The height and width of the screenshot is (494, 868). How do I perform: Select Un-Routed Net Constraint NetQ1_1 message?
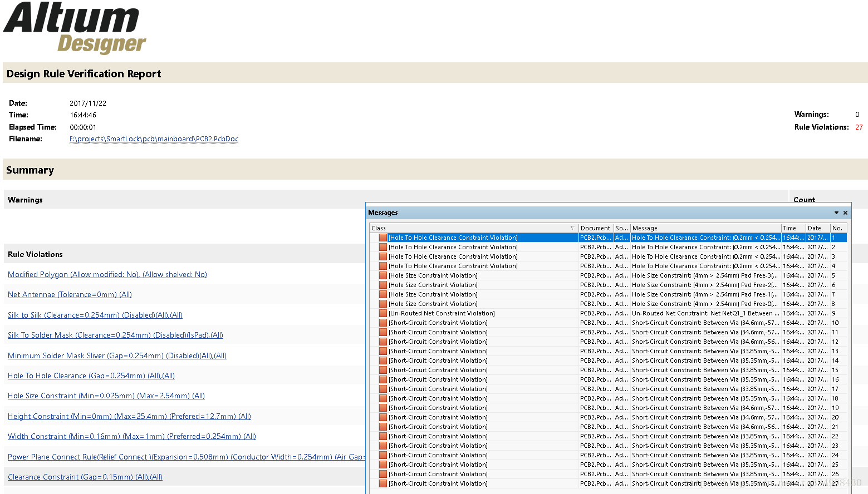(705, 313)
